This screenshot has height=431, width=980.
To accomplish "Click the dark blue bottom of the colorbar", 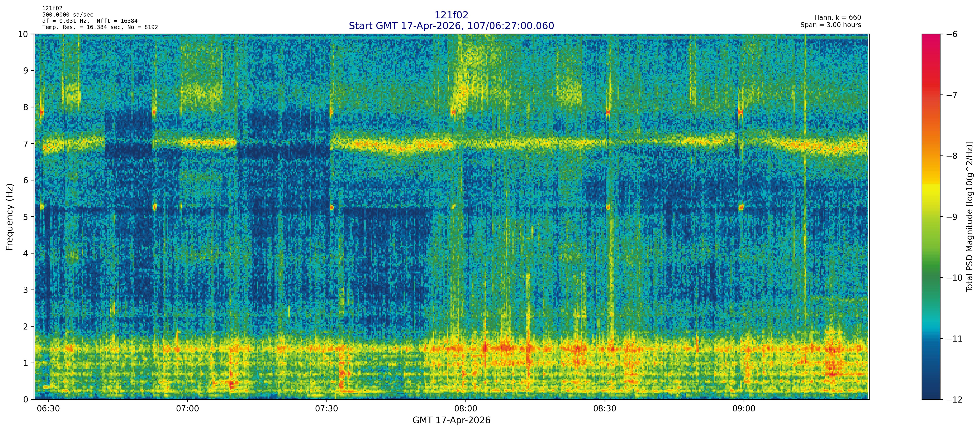I will tap(931, 392).
